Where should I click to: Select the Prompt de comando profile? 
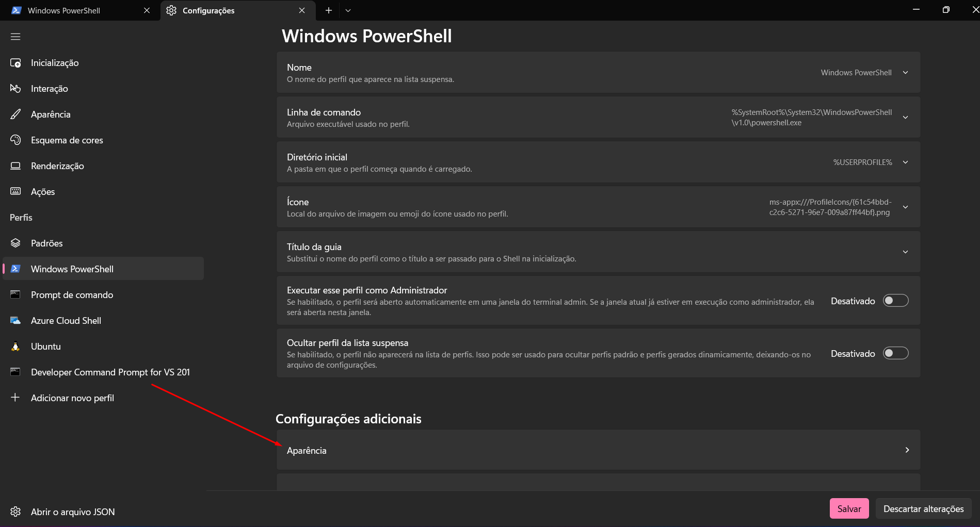click(x=72, y=295)
